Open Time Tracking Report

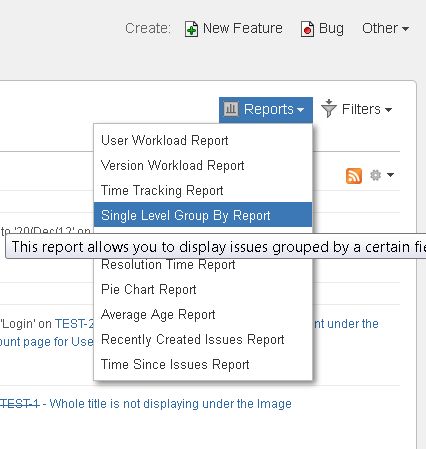[x=203, y=190]
